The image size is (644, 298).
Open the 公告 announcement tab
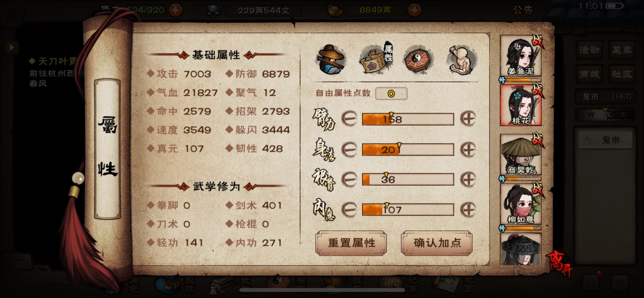coord(523,10)
